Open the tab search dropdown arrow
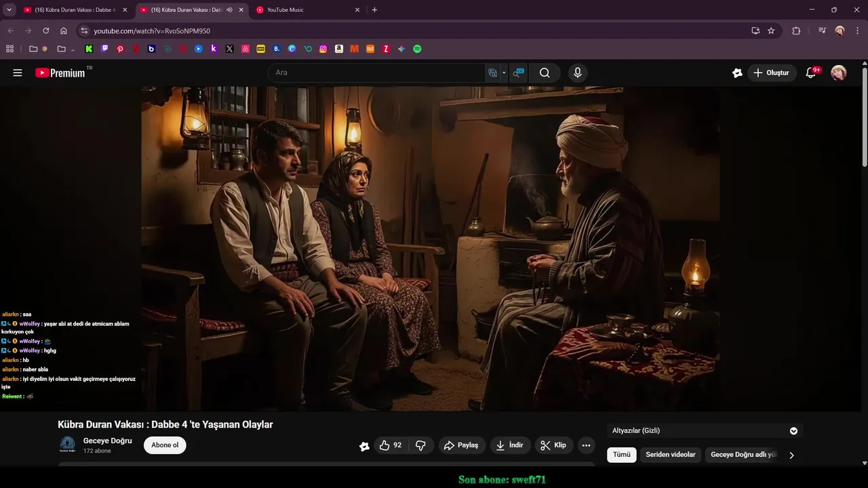Image resolution: width=868 pixels, height=488 pixels. (9, 10)
